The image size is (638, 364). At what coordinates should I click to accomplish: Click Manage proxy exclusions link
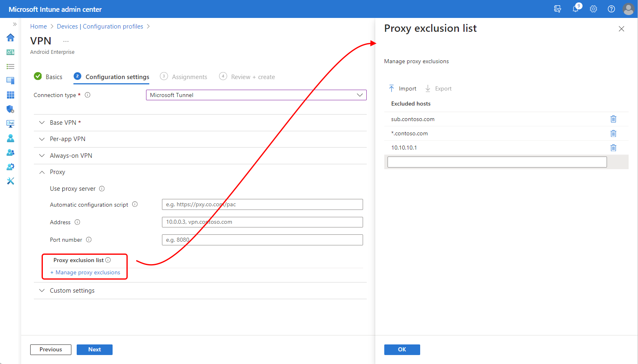tap(85, 273)
